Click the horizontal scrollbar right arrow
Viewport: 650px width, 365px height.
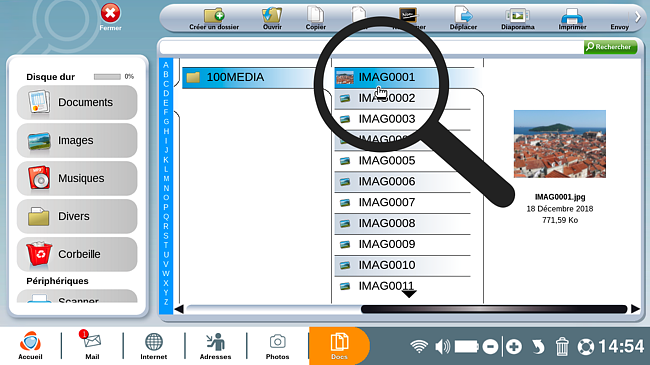pos(635,309)
